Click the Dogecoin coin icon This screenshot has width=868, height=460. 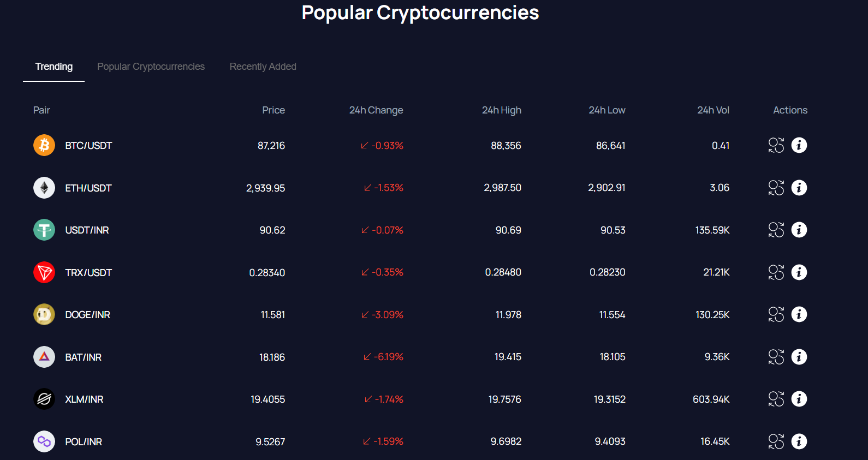click(44, 314)
